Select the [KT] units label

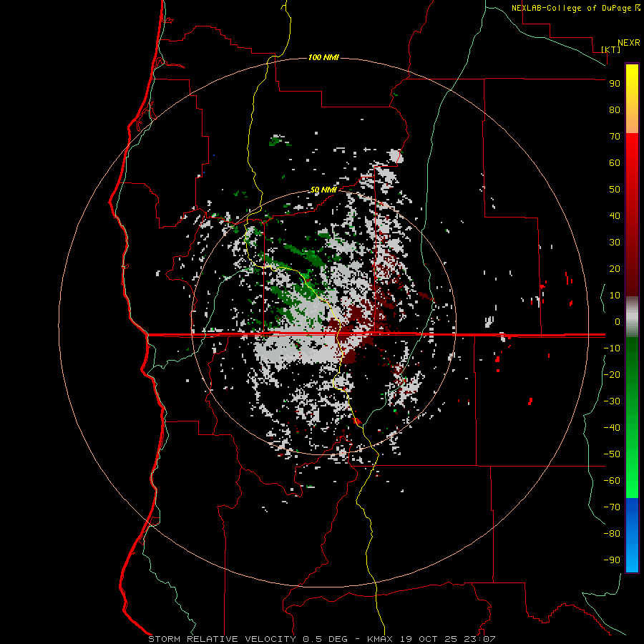(611, 49)
